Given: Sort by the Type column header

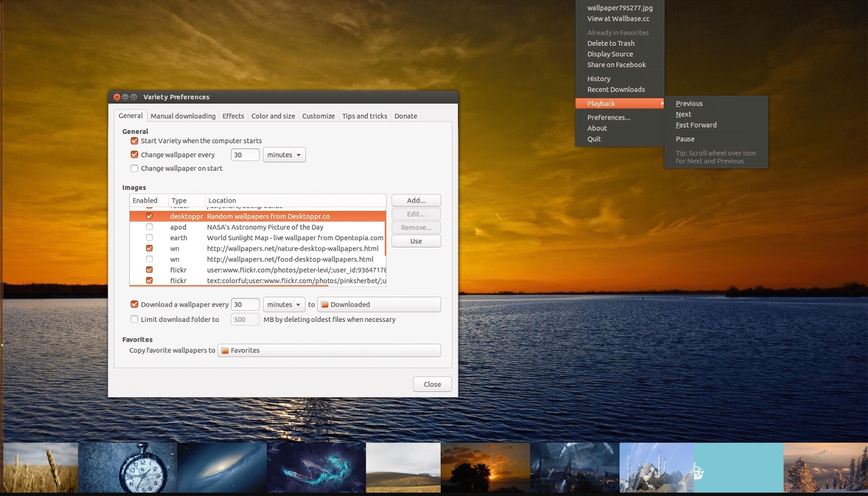Looking at the screenshot, I should [x=187, y=200].
